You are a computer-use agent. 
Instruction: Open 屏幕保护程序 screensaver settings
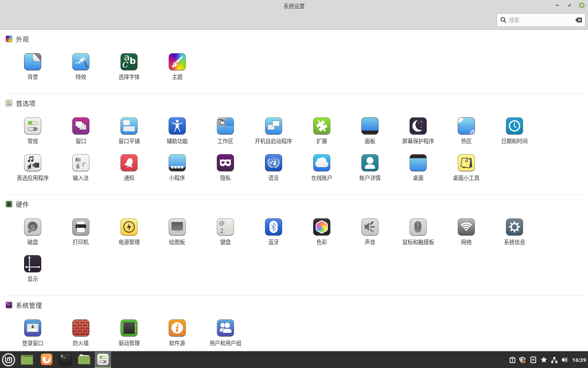pos(418,131)
